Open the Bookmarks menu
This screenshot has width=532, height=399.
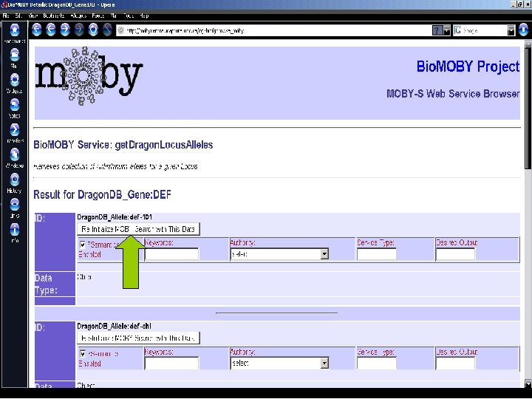54,16
